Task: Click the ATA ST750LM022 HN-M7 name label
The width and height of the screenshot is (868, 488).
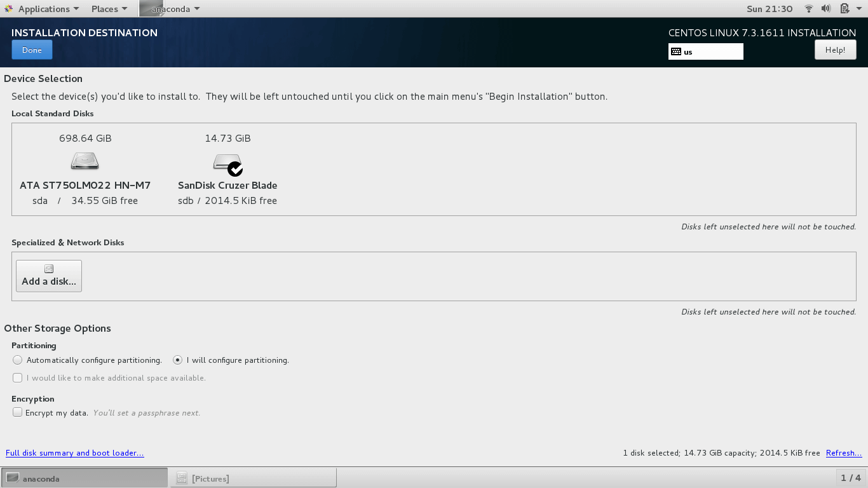Action: (x=85, y=186)
